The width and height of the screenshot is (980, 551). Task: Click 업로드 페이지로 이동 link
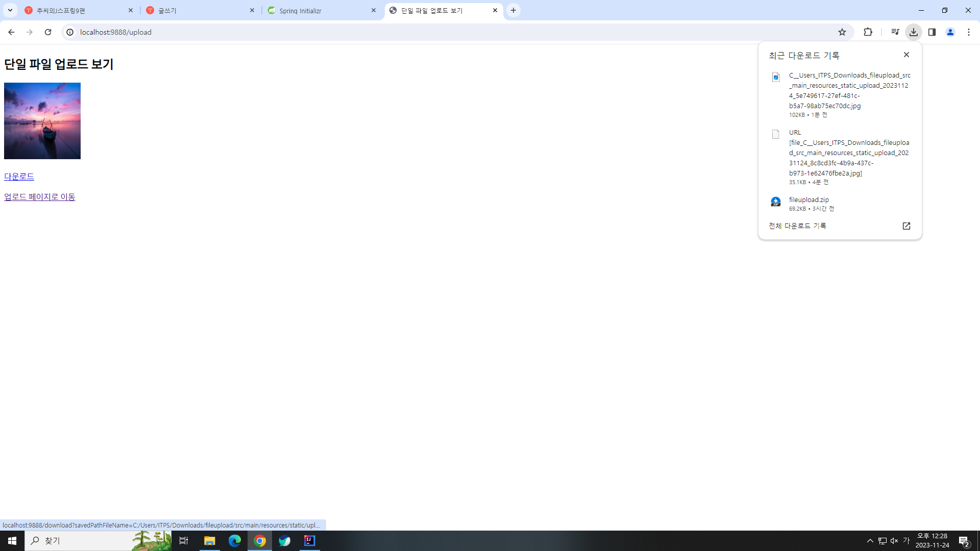(x=39, y=197)
